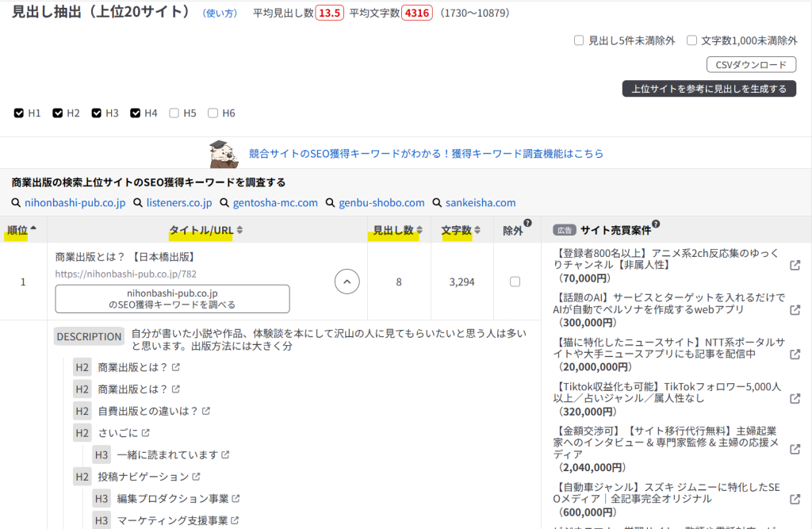Enable the H5 heading checkbox
This screenshot has height=529, width=812.
pyautogui.click(x=174, y=113)
